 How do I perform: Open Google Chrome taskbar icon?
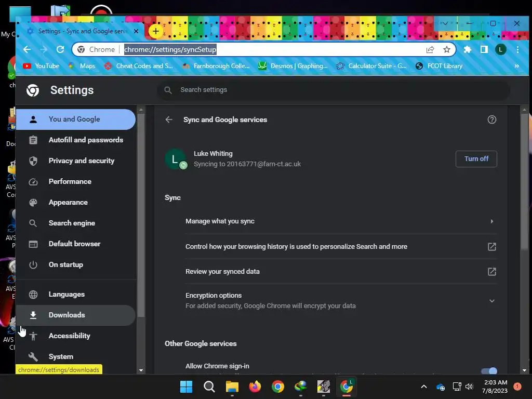pyautogui.click(x=278, y=387)
